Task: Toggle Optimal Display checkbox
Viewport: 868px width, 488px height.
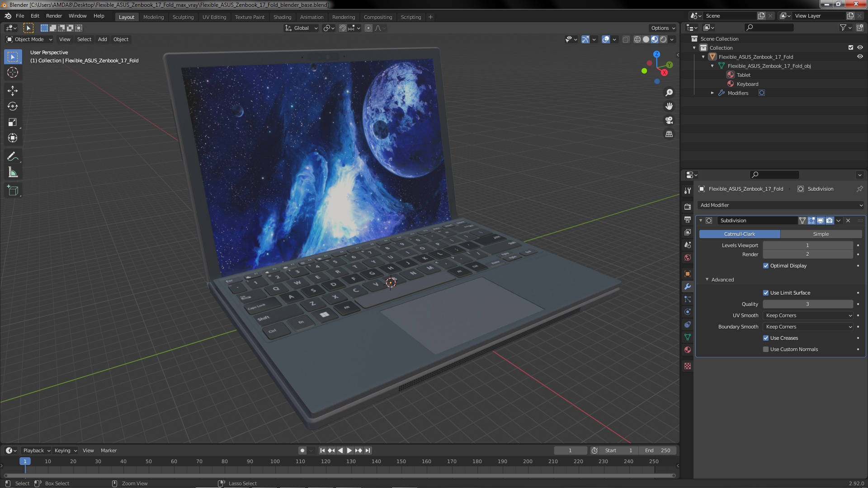Action: coord(766,266)
